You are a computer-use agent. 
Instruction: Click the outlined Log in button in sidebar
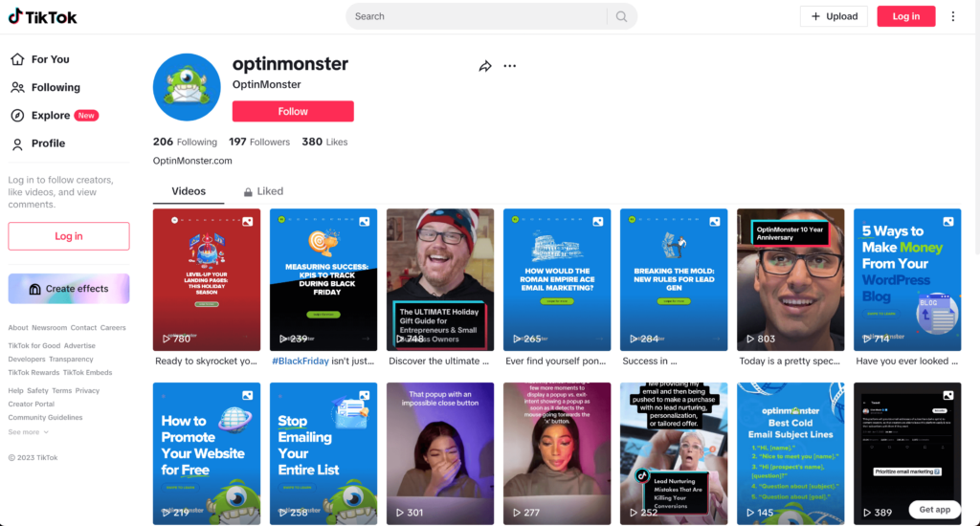[x=69, y=236]
